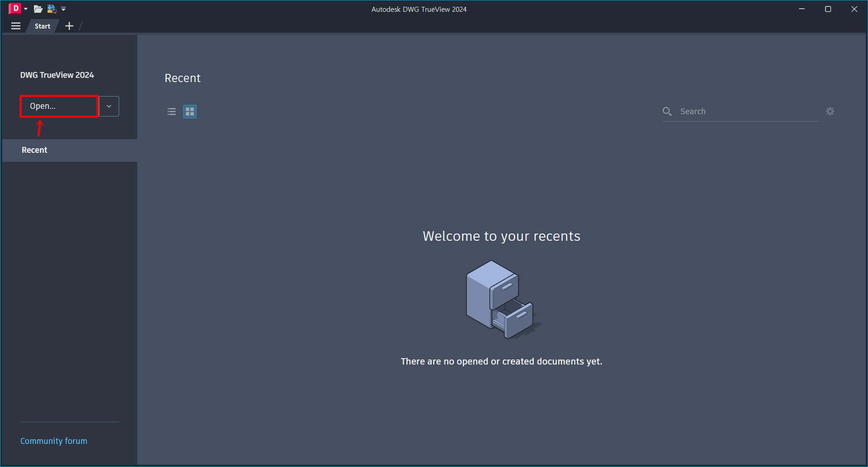Open the DWG TrueView application menu
This screenshot has height=467, width=868.
(18, 9)
